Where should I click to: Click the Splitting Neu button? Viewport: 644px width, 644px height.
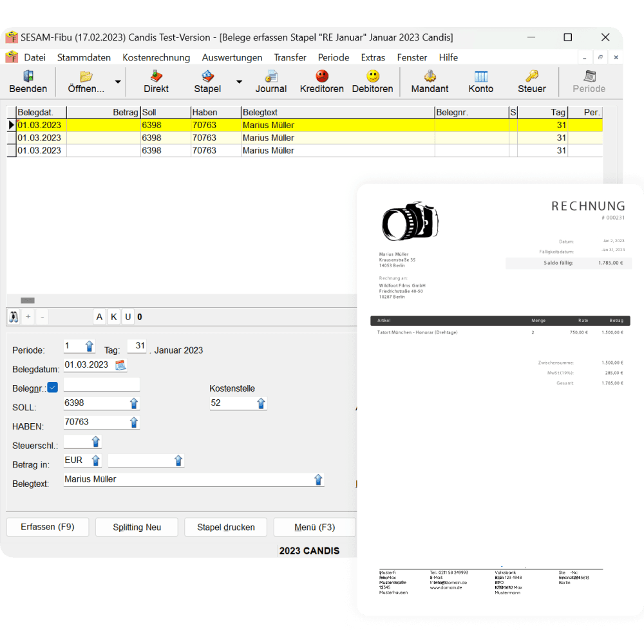pos(137,527)
